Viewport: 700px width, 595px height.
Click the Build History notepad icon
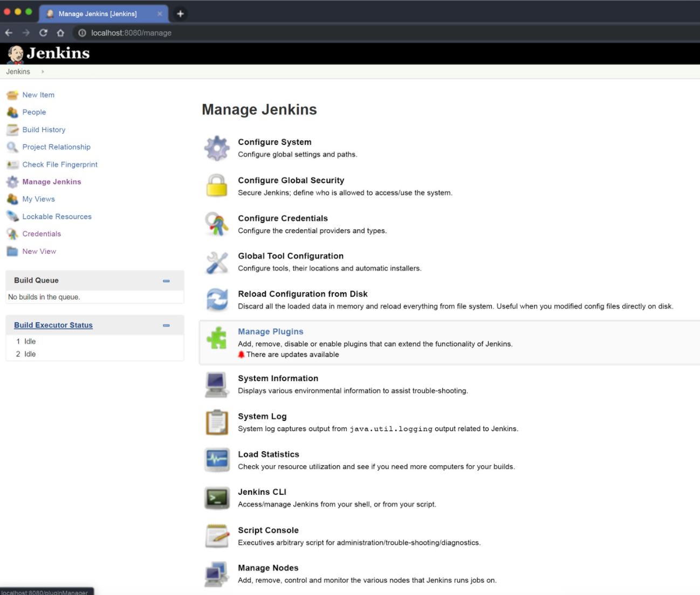tap(12, 130)
